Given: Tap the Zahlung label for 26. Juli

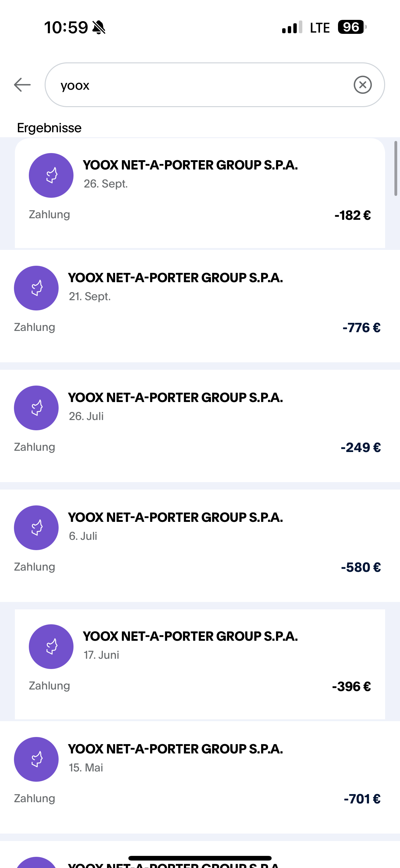Looking at the screenshot, I should (x=34, y=447).
